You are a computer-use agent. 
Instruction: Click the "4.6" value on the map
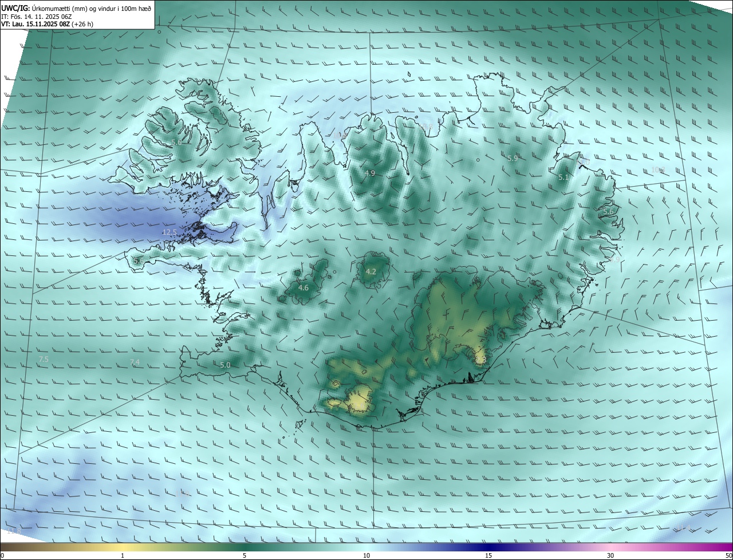304,287
